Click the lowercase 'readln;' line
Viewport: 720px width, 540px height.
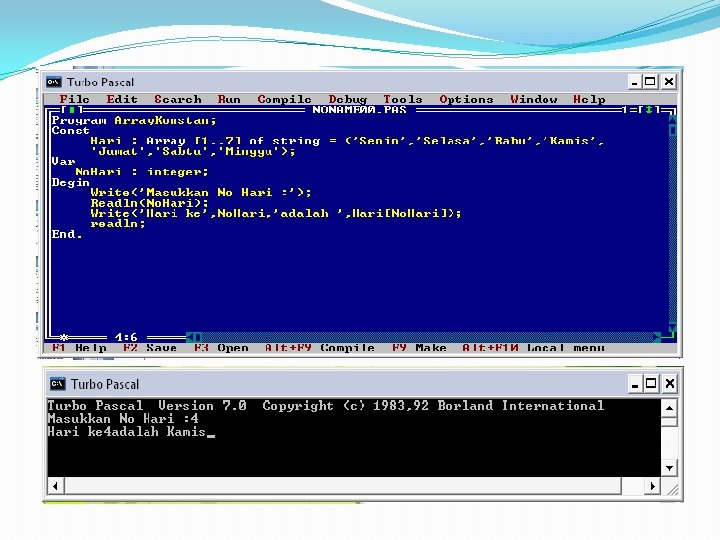click(x=118, y=224)
